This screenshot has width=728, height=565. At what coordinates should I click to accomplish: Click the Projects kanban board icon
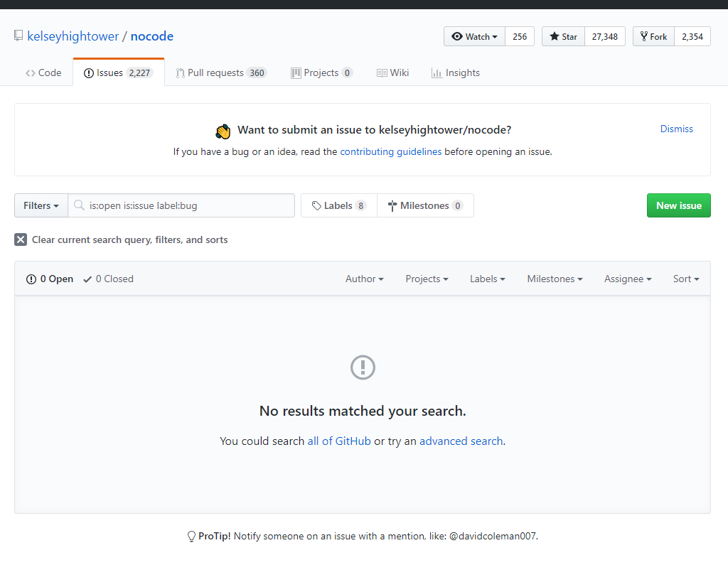click(295, 72)
